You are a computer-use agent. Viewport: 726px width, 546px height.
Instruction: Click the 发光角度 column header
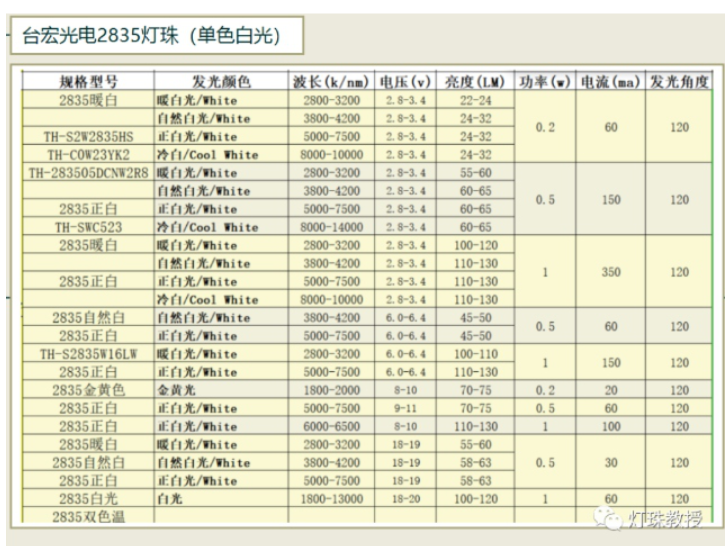pos(679,82)
